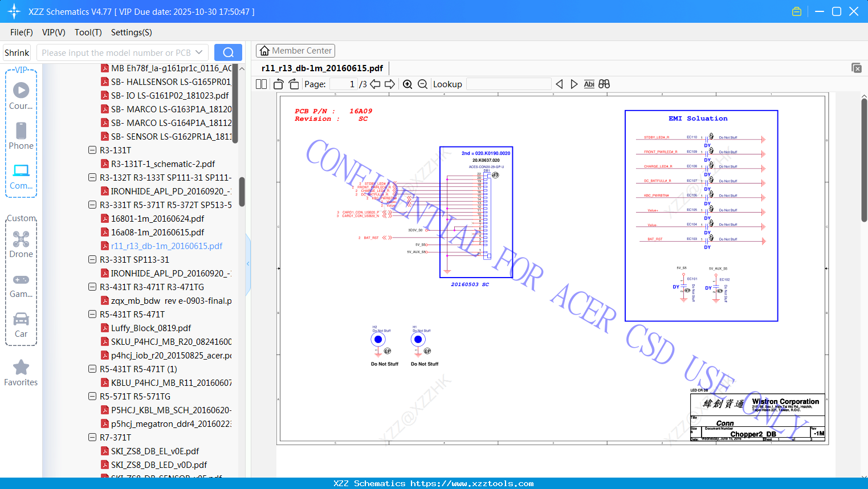Collapse the R3-431T R3-471T folder
The image size is (868, 489).
(92, 287)
